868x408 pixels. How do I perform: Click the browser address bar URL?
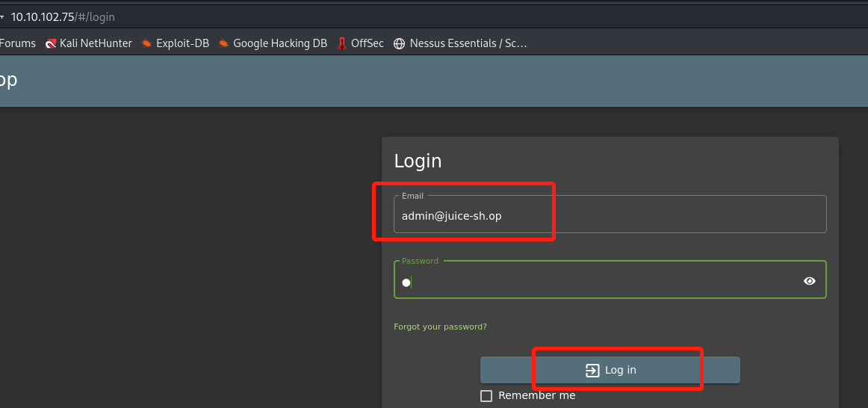pyautogui.click(x=63, y=16)
